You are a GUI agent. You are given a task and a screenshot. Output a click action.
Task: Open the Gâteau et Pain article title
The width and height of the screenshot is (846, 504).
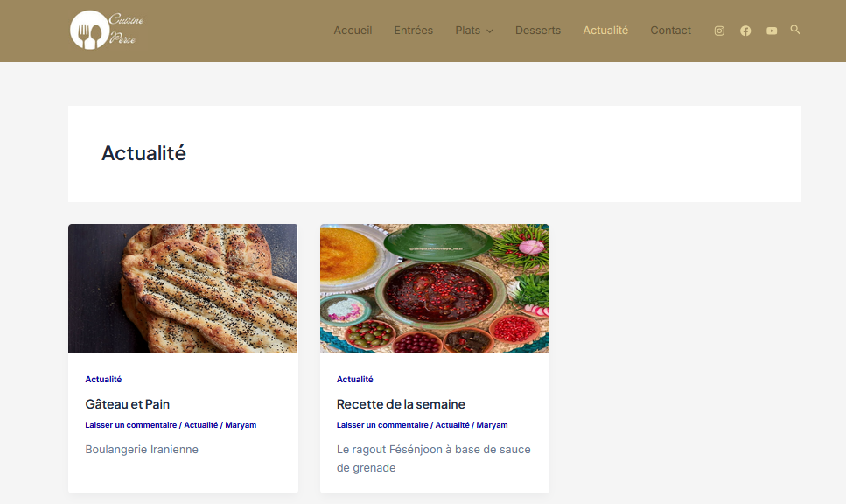point(128,404)
